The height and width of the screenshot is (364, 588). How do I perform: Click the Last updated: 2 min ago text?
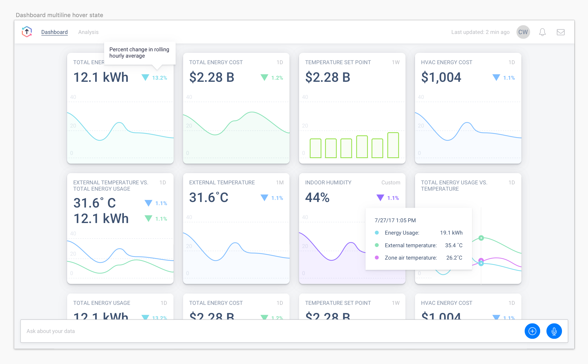pyautogui.click(x=480, y=32)
